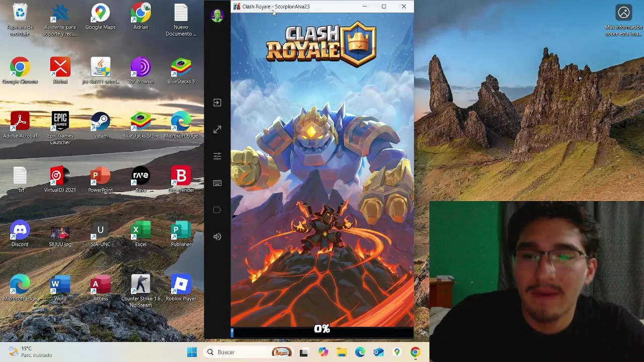Open Outlook from the taskbar
This screenshot has height=362, width=644.
[x=379, y=352]
